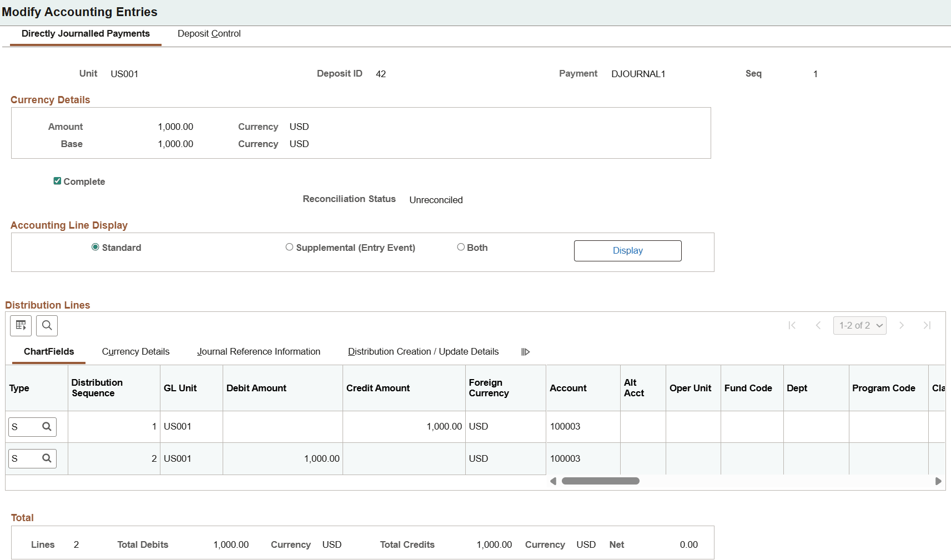Click the last rows arrow icon

[x=928, y=325]
